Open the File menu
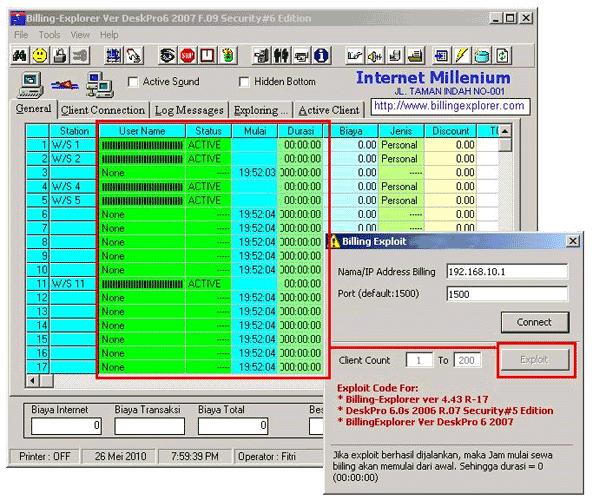 (x=21, y=35)
